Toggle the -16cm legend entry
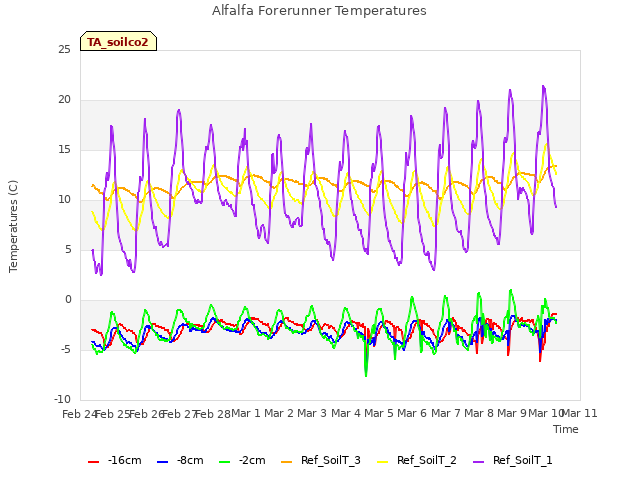The height and width of the screenshot is (480, 640). click(115, 460)
